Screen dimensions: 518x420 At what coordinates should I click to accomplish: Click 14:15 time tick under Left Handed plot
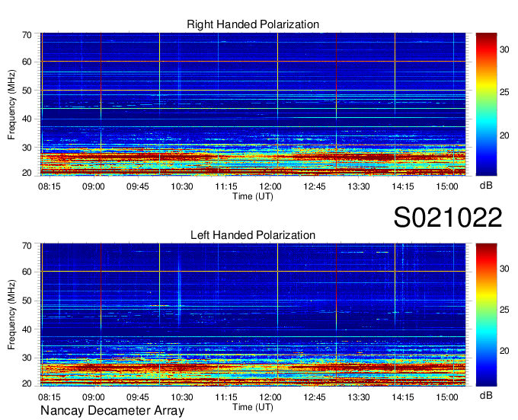click(x=403, y=397)
